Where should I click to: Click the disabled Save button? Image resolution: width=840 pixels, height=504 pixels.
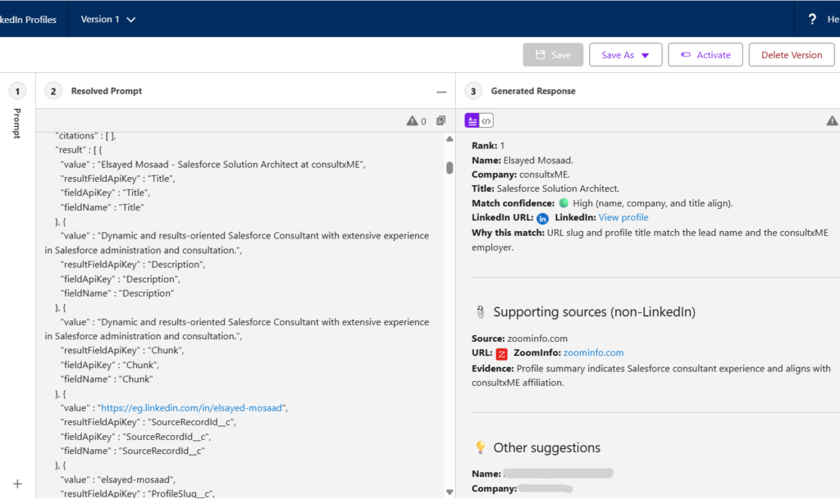coord(553,55)
